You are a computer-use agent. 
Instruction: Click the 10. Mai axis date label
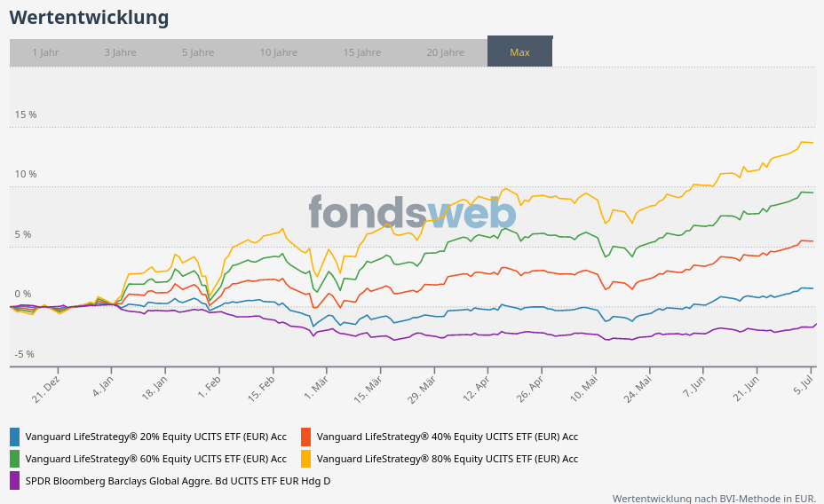584,389
